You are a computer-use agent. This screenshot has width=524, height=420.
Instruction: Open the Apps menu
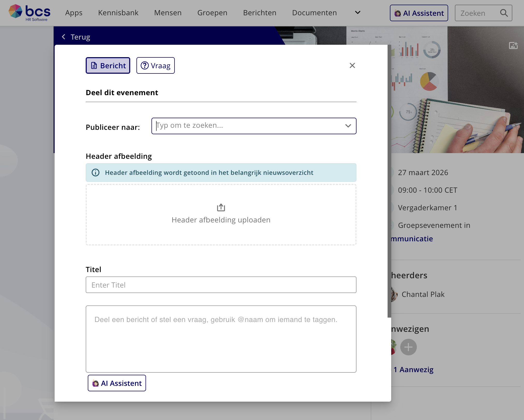[74, 13]
